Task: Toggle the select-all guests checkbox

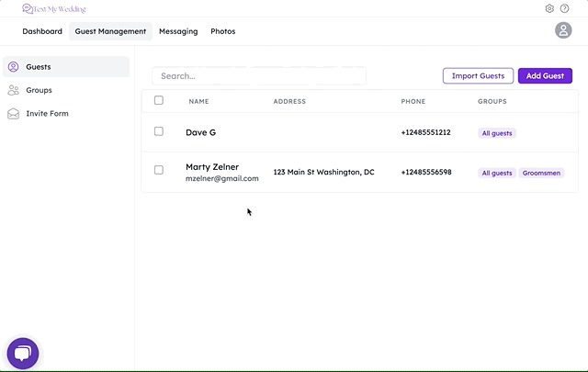Action: pyautogui.click(x=159, y=100)
